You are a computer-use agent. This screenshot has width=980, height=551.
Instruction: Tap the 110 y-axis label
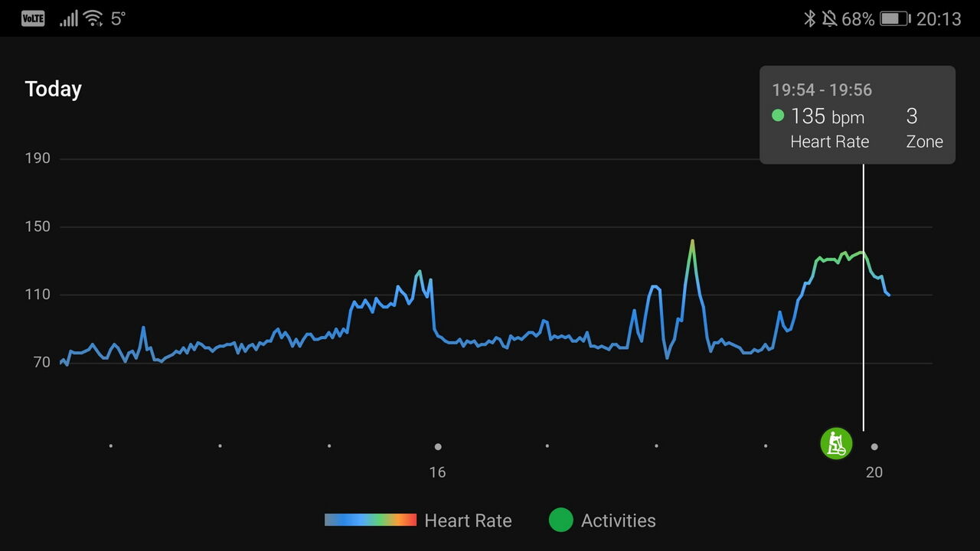38,295
